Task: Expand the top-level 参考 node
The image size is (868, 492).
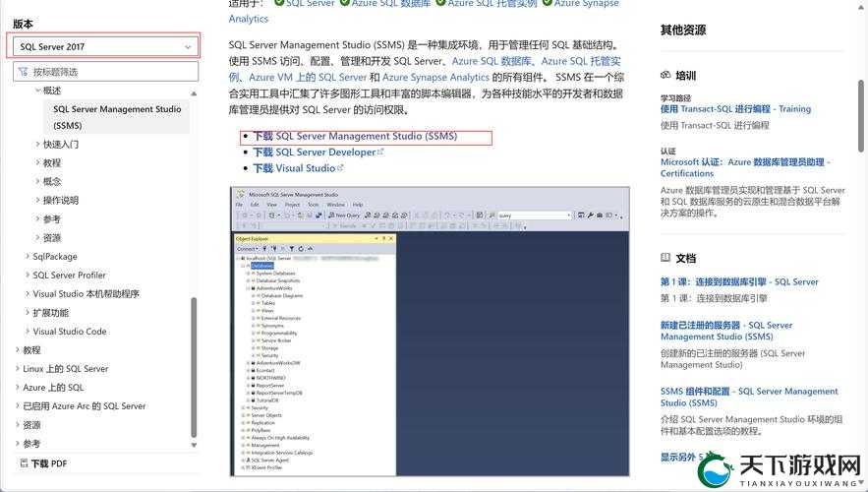Action: tap(17, 443)
